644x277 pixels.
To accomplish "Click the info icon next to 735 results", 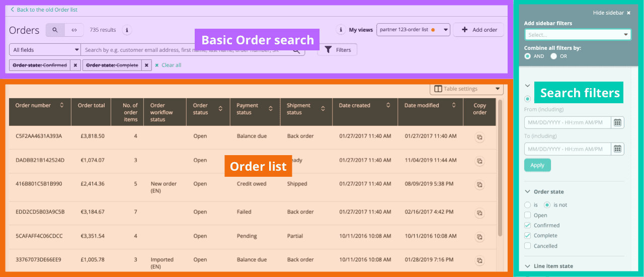I will pyautogui.click(x=127, y=30).
